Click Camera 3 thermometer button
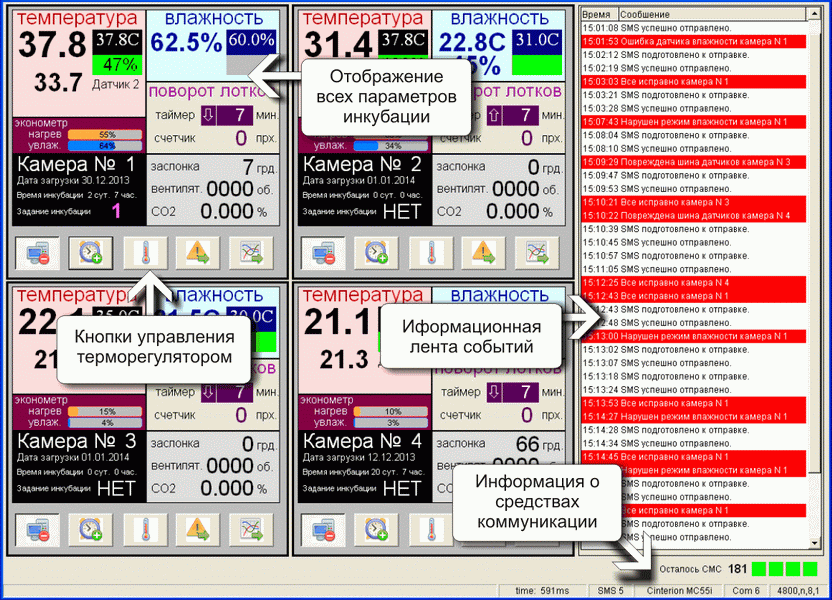The height and width of the screenshot is (600, 832). pos(146,529)
